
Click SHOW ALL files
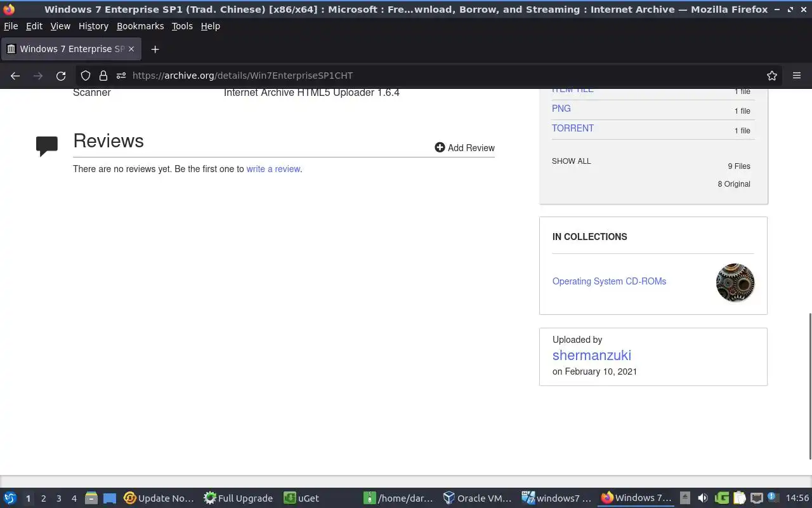pyautogui.click(x=572, y=161)
